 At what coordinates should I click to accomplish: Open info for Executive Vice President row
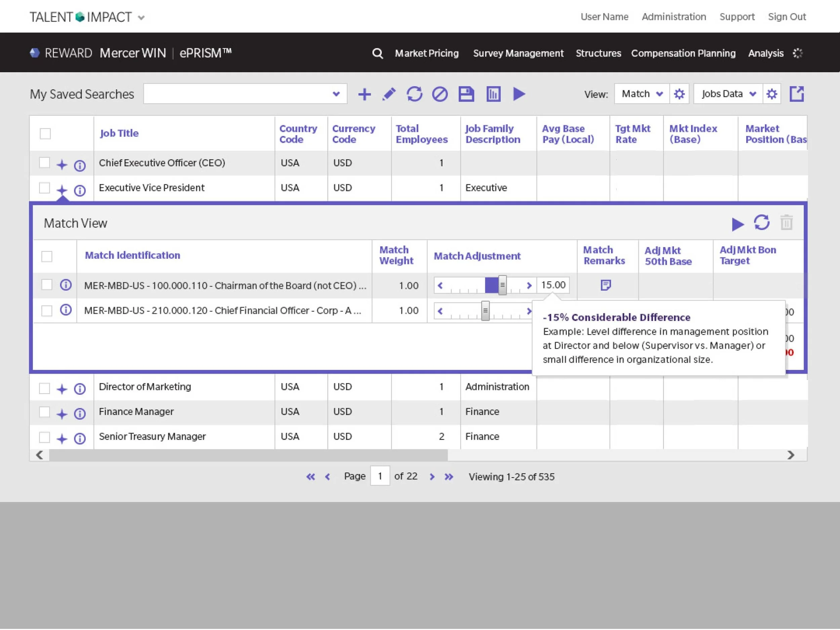pyautogui.click(x=80, y=190)
